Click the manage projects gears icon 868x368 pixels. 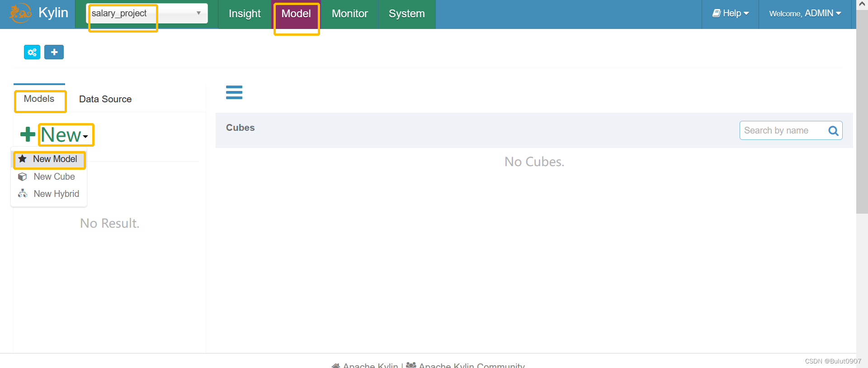pyautogui.click(x=32, y=52)
